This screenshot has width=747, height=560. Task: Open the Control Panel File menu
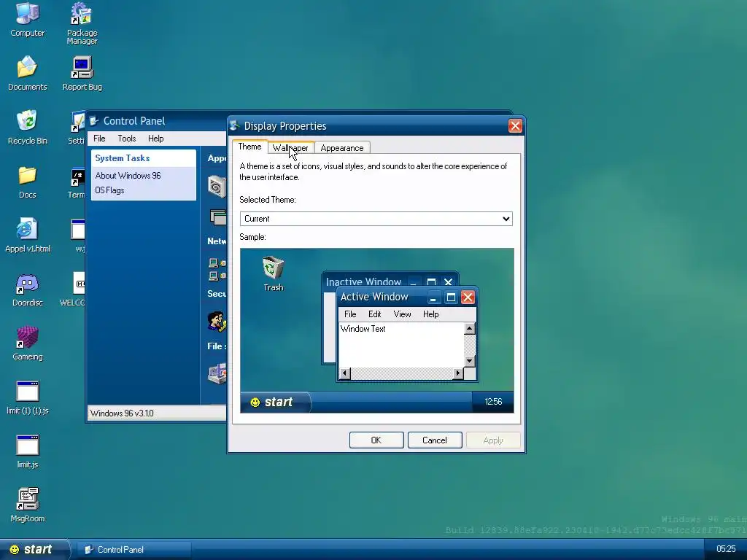99,139
